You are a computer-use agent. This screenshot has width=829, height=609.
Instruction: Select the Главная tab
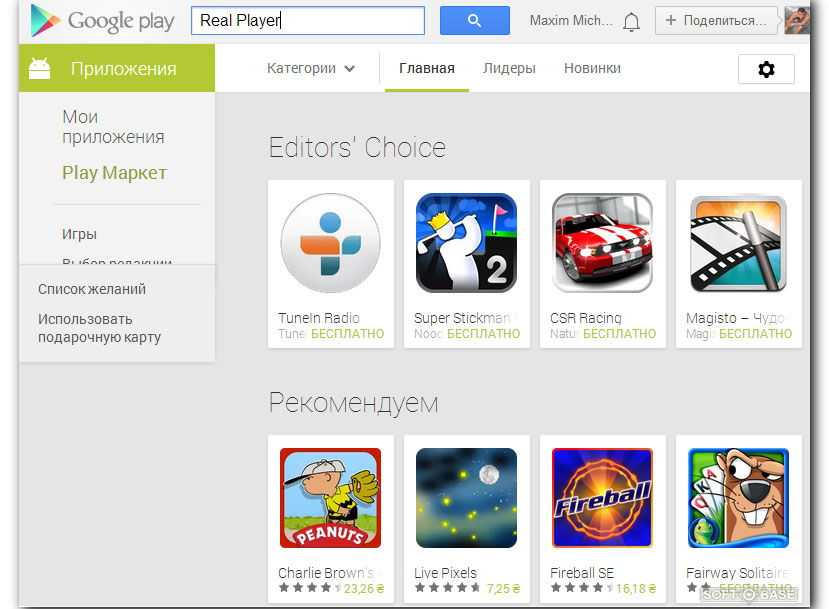(x=427, y=69)
